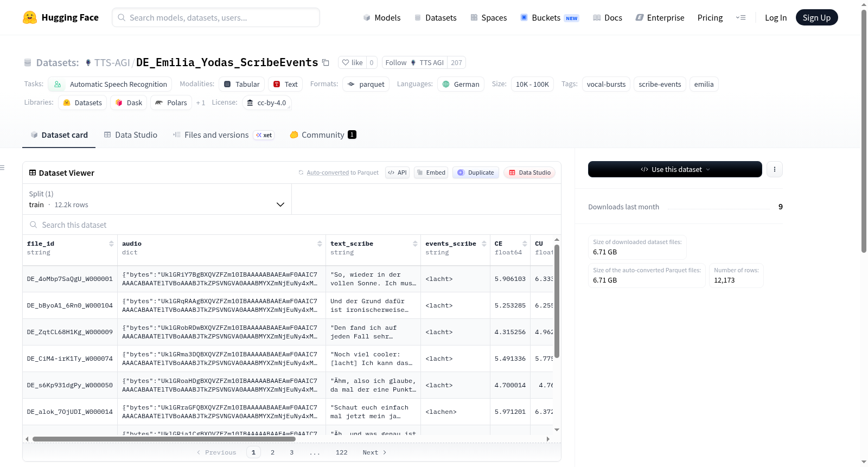Open Docs in the top navigation
The image size is (868, 467).
point(608,17)
